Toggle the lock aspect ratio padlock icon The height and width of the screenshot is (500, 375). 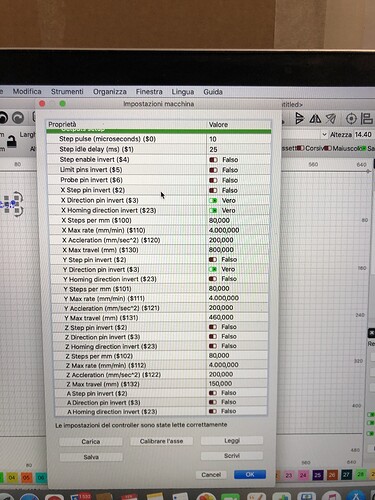tap(12, 141)
